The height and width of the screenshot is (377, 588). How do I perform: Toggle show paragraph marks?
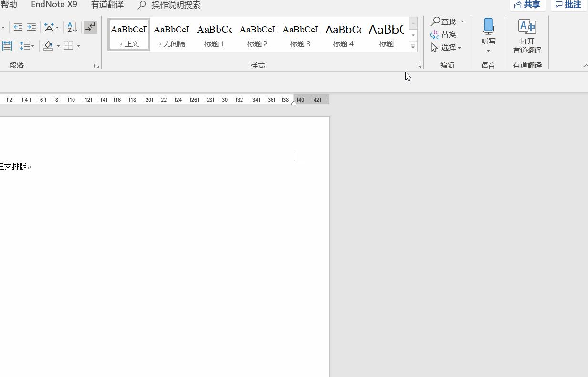pyautogui.click(x=90, y=27)
